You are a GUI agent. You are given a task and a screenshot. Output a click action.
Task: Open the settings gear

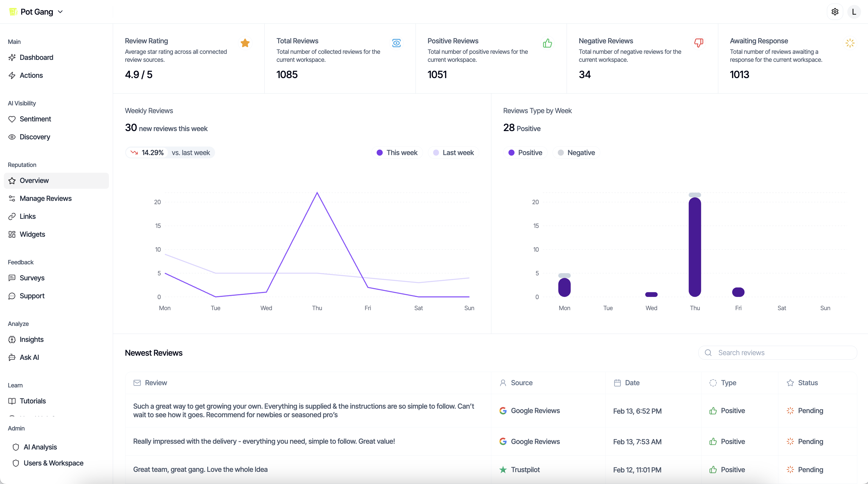[x=835, y=12]
